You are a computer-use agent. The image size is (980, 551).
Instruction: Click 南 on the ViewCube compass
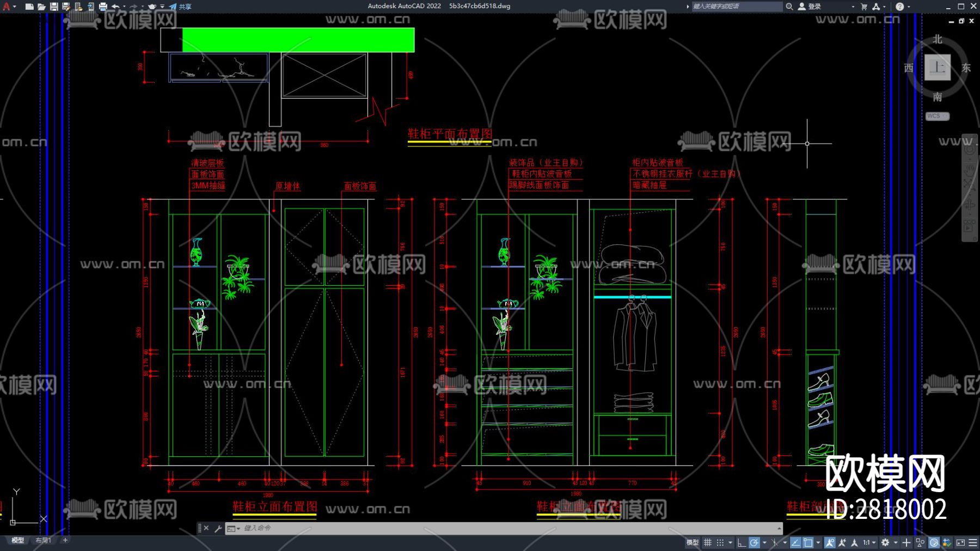pos(937,97)
